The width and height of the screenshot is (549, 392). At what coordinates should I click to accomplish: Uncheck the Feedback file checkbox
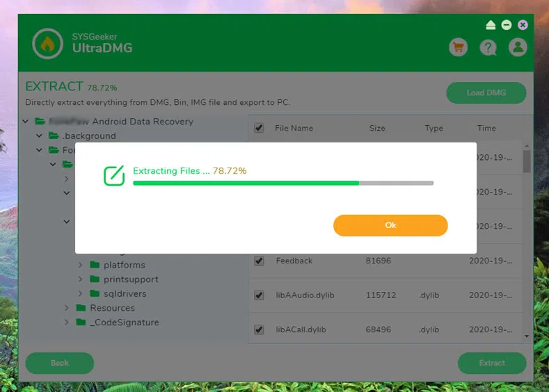point(259,261)
